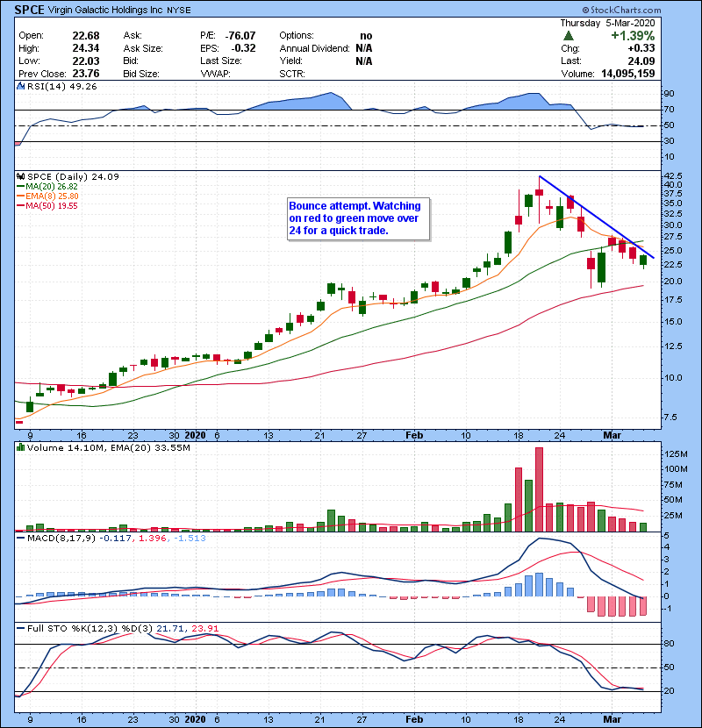The image size is (702, 728).
Task: Click the 80 level on stochastic axis
Action: point(669,644)
